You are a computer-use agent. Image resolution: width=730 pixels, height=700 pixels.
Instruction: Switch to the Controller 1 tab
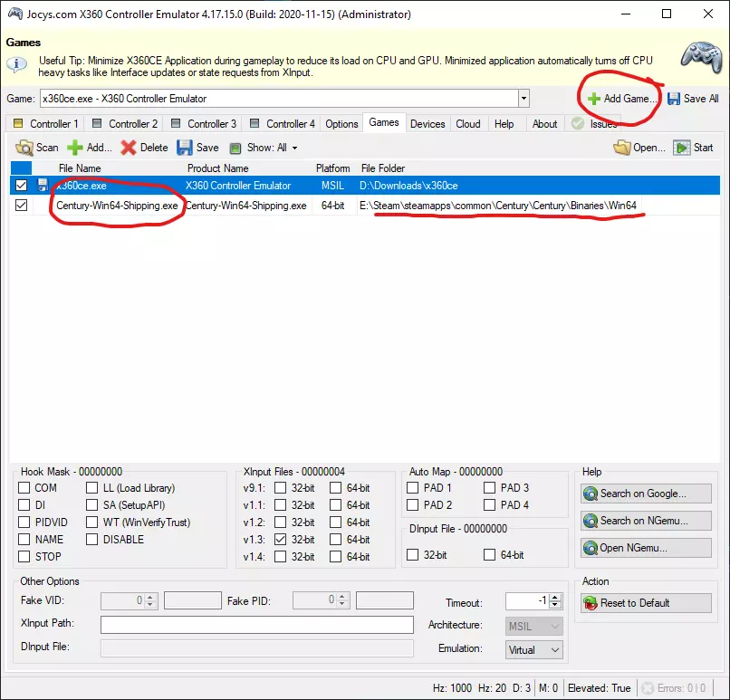coord(45,124)
